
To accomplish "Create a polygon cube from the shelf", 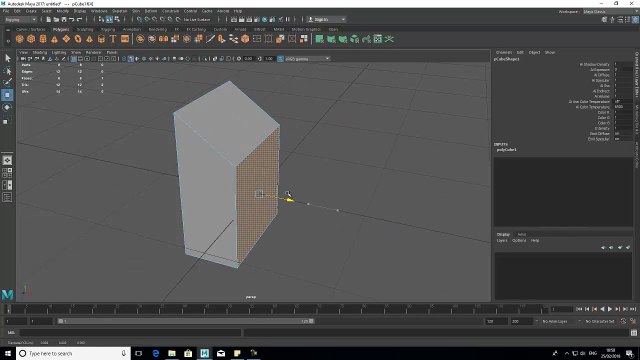I will tap(31, 39).
